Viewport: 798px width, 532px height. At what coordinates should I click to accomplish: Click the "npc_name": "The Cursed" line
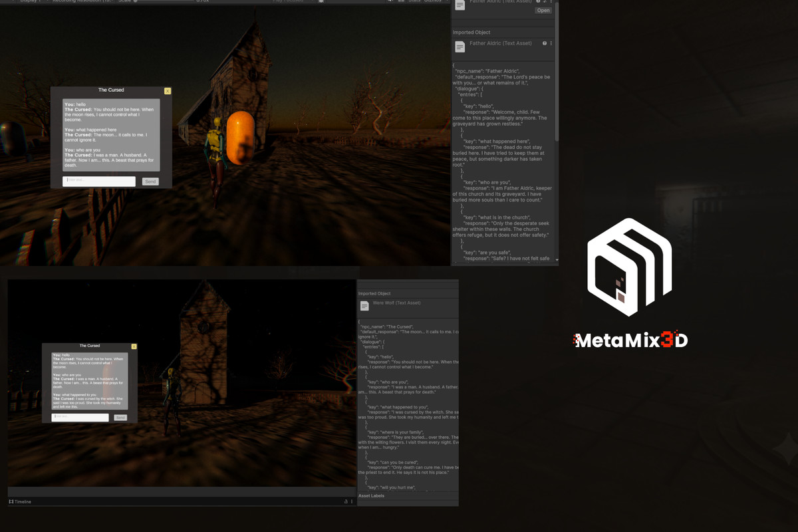[387, 327]
